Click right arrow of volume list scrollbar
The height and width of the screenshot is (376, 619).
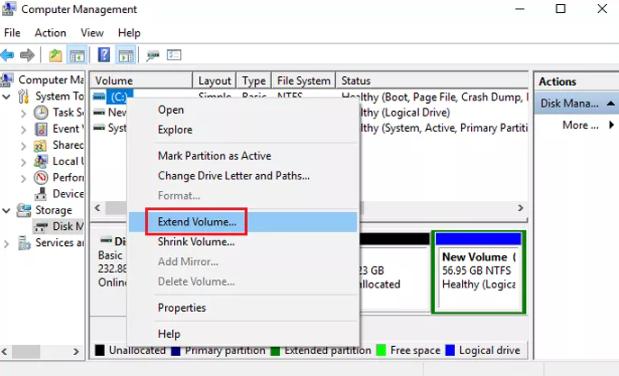tap(520, 208)
